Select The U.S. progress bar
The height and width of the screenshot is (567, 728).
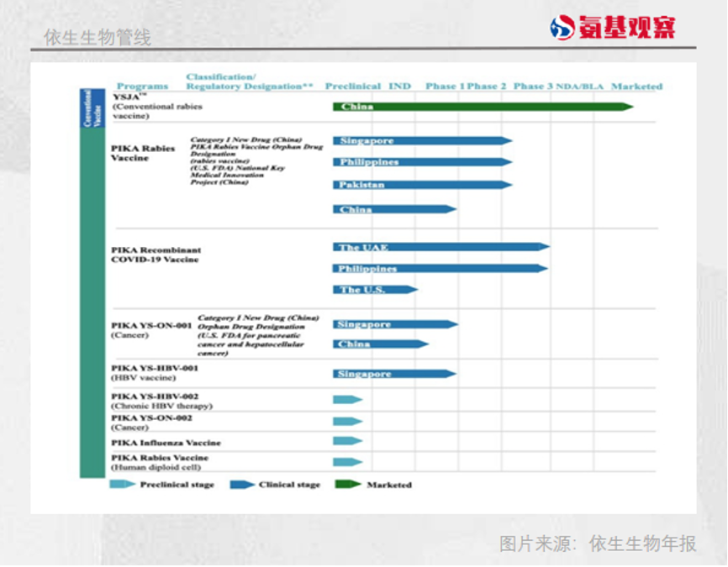376,290
